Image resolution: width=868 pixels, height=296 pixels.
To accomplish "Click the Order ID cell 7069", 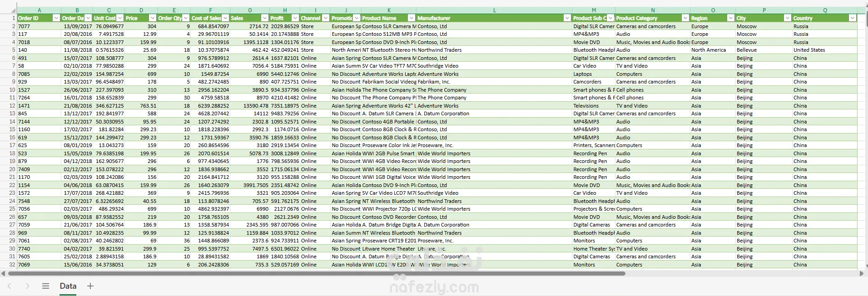I will click(x=39, y=265).
